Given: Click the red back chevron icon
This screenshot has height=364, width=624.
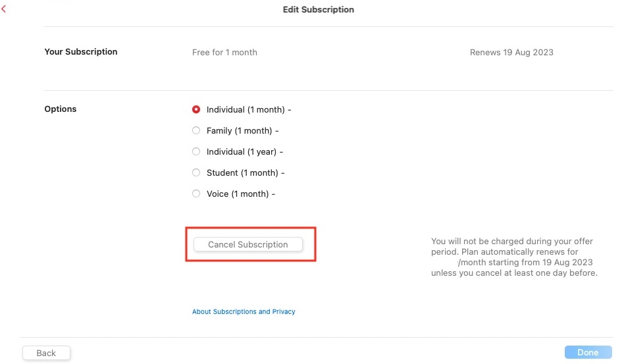Looking at the screenshot, I should click(4, 10).
